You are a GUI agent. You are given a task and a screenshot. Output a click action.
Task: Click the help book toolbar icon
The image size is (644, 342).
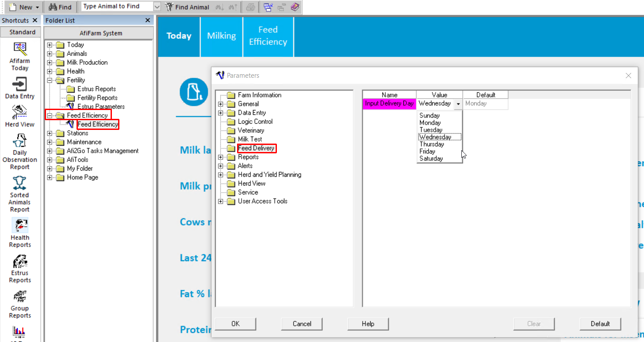click(x=295, y=7)
